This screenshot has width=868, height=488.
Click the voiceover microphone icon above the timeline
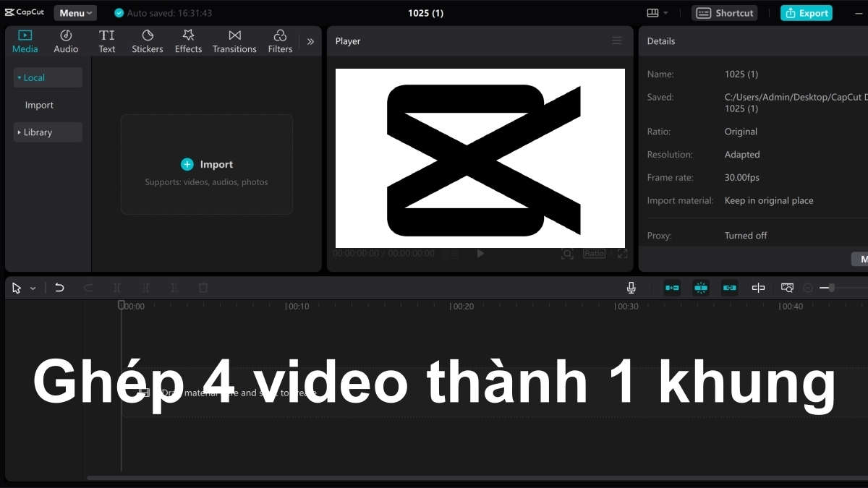pos(630,288)
